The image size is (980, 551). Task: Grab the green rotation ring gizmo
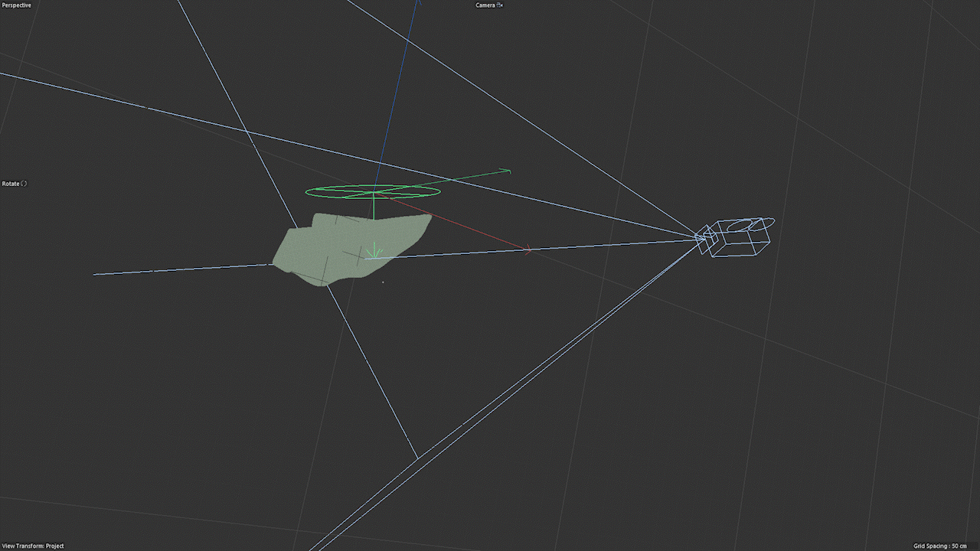tap(373, 191)
